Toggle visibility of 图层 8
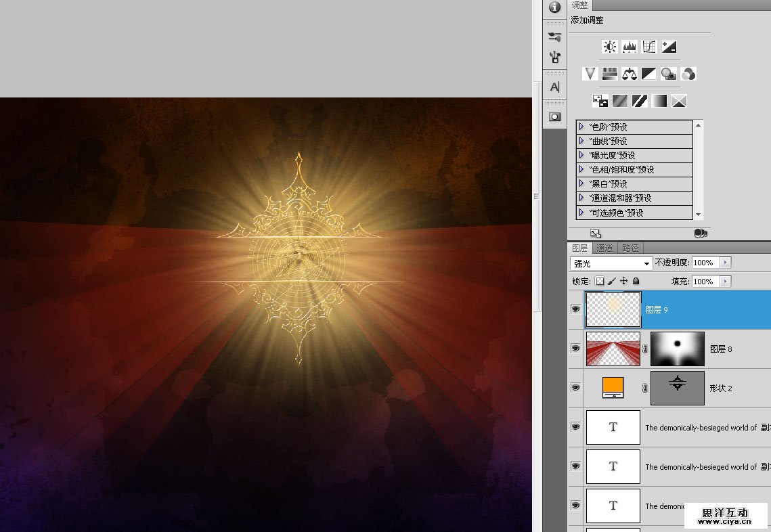771x532 pixels. pyautogui.click(x=575, y=349)
